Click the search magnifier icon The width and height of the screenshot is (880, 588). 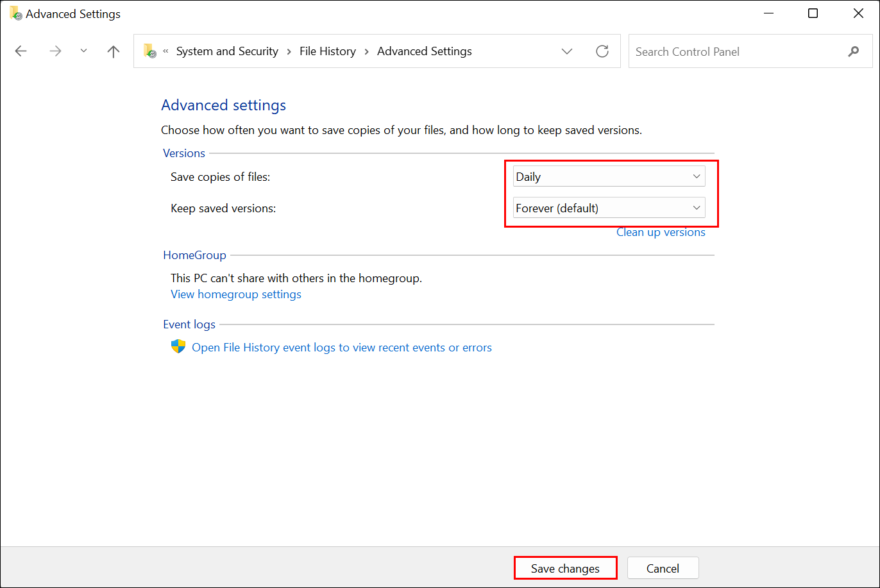[853, 51]
